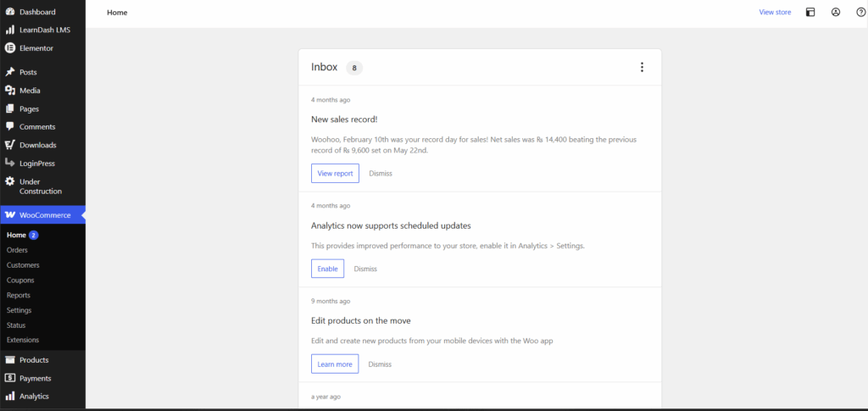Click the Learn more button
Screen dimensions: 868x411
click(334, 364)
